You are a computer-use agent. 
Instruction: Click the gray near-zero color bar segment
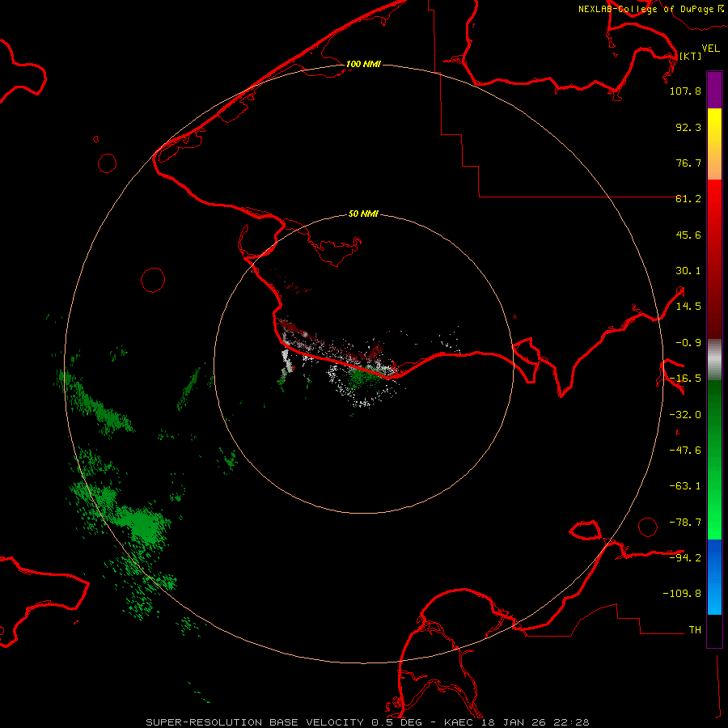(714, 360)
